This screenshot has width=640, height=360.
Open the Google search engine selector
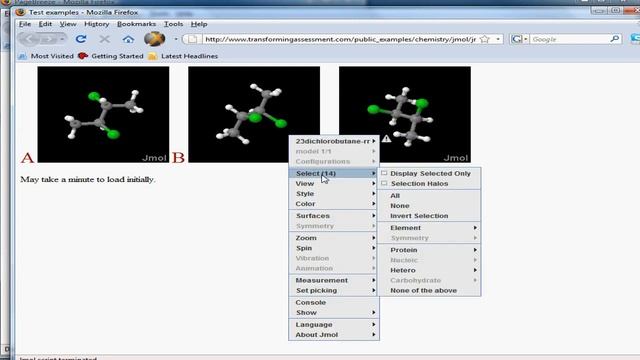(x=519, y=39)
